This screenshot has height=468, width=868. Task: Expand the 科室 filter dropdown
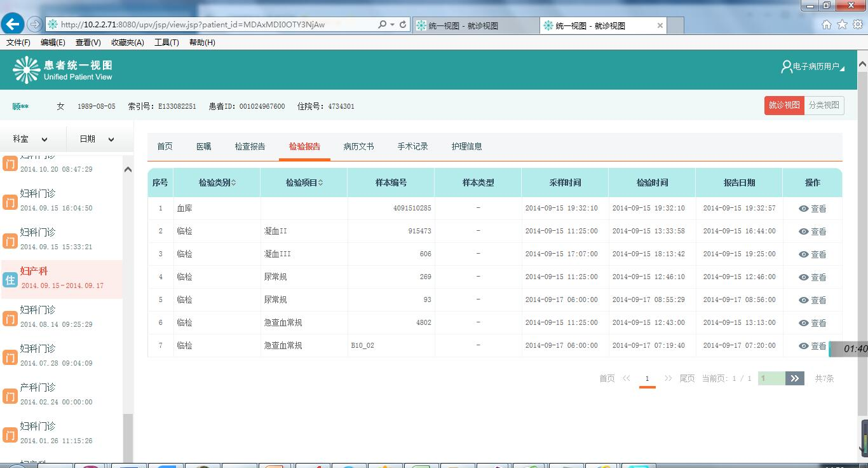pos(31,139)
